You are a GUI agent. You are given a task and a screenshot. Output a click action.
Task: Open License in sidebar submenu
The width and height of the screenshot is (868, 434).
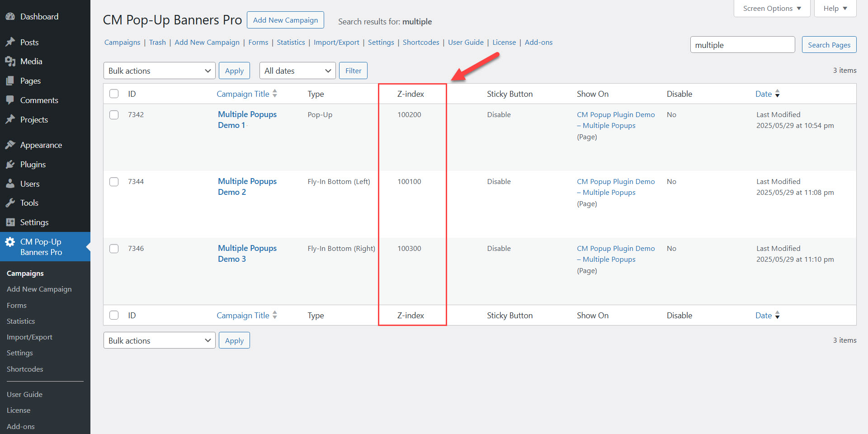click(x=19, y=410)
